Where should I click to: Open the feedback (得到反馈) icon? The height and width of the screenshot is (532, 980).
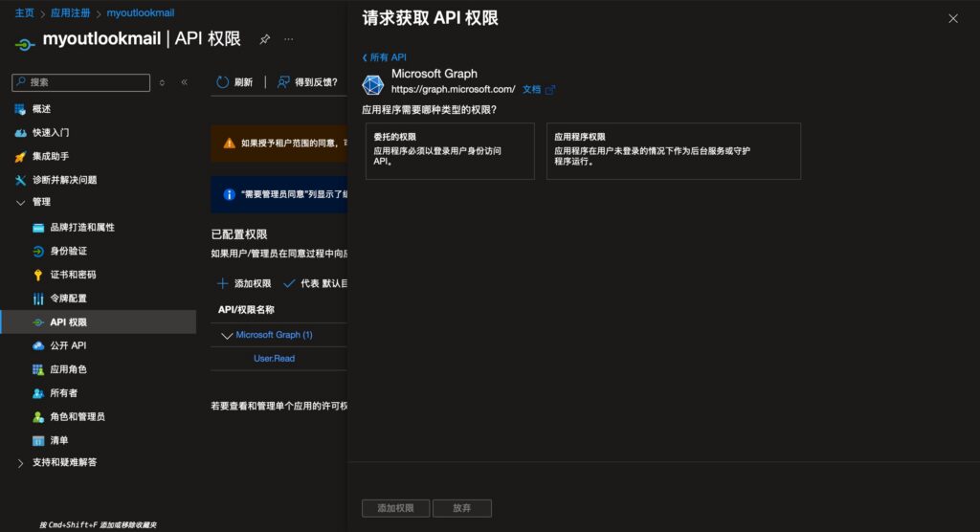click(x=283, y=82)
